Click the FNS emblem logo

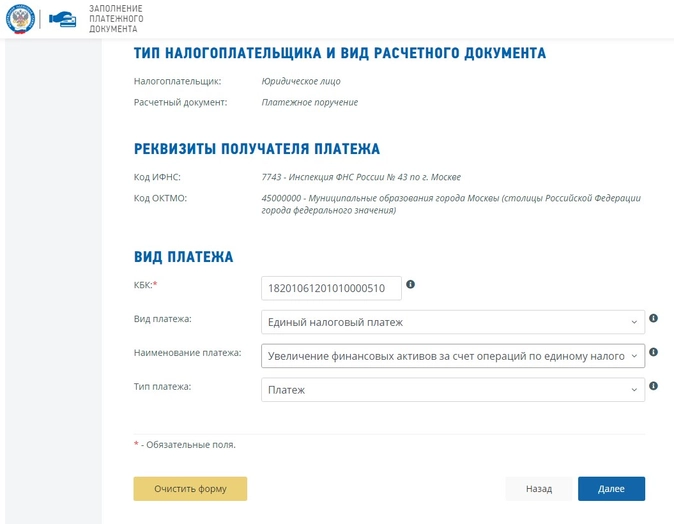[x=20, y=19]
